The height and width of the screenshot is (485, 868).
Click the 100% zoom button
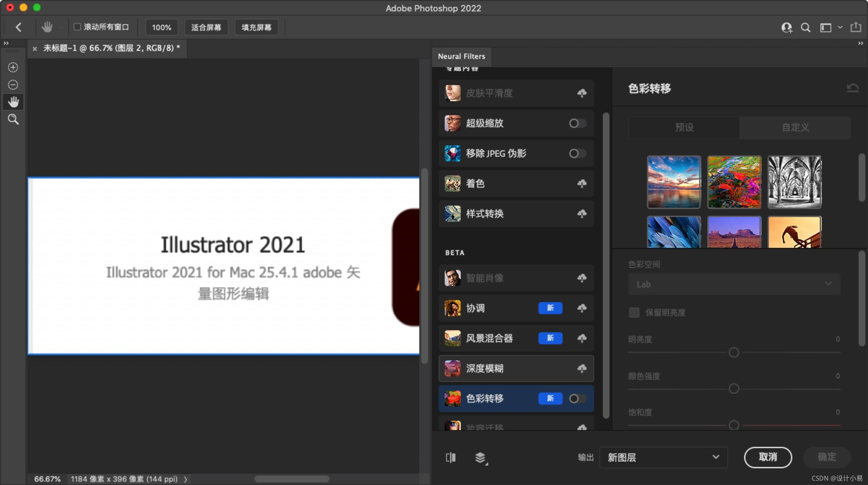[x=161, y=27]
